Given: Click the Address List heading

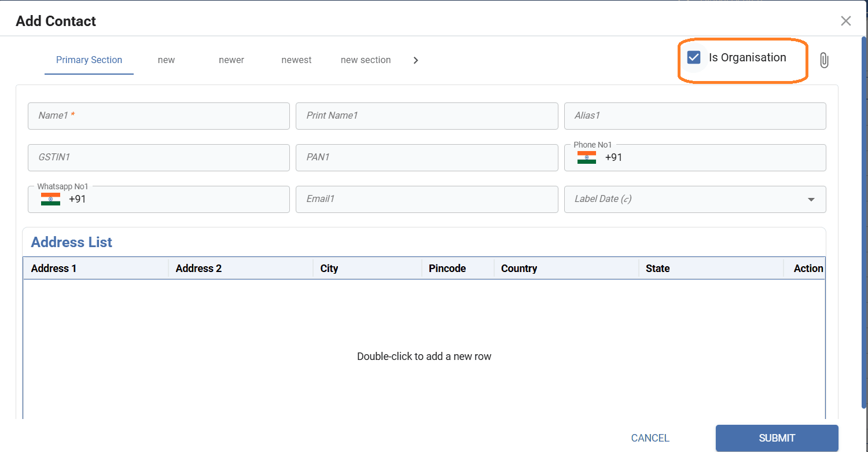Looking at the screenshot, I should point(72,242).
